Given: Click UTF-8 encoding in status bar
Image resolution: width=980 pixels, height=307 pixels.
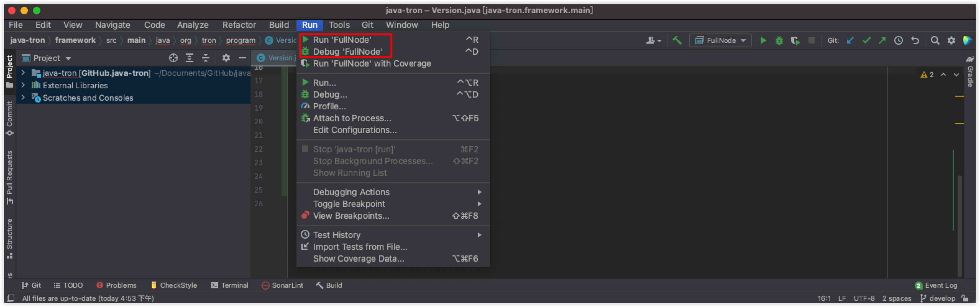Looking at the screenshot, I should coord(864,298).
